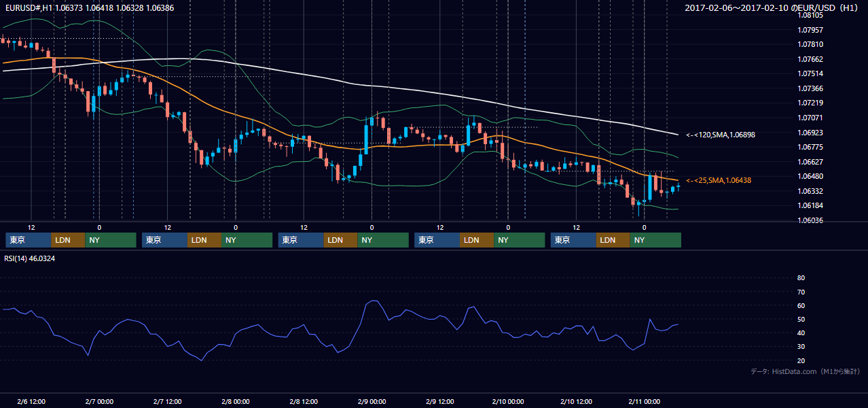868x408 pixels.
Task: Click the rightmost NY session block
Action: click(x=656, y=240)
